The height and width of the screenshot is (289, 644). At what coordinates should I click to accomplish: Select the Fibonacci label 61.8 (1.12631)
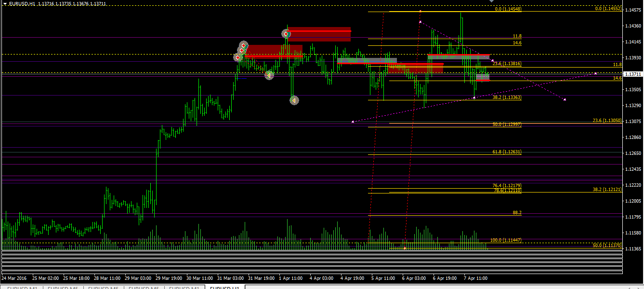(507, 152)
